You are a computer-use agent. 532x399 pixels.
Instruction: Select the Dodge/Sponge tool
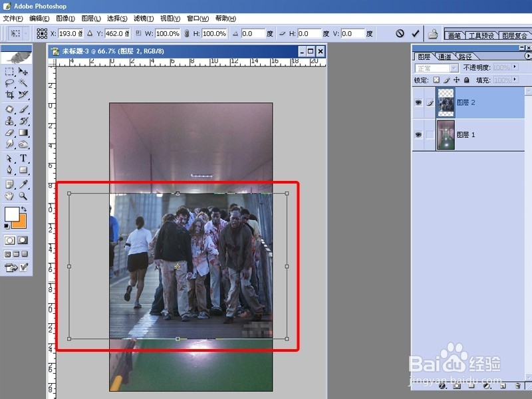tap(23, 144)
